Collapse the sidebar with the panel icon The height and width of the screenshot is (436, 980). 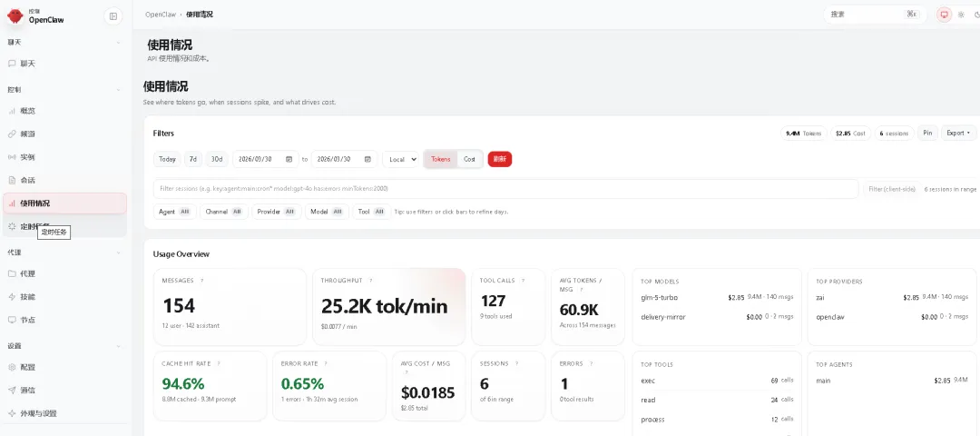click(113, 16)
